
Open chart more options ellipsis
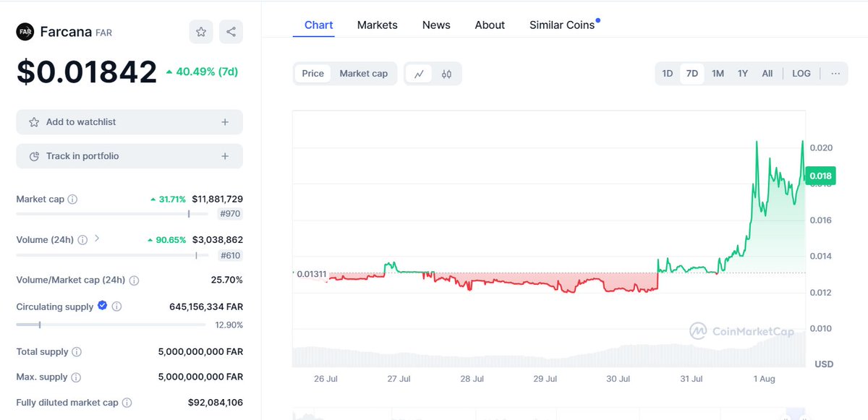(835, 73)
